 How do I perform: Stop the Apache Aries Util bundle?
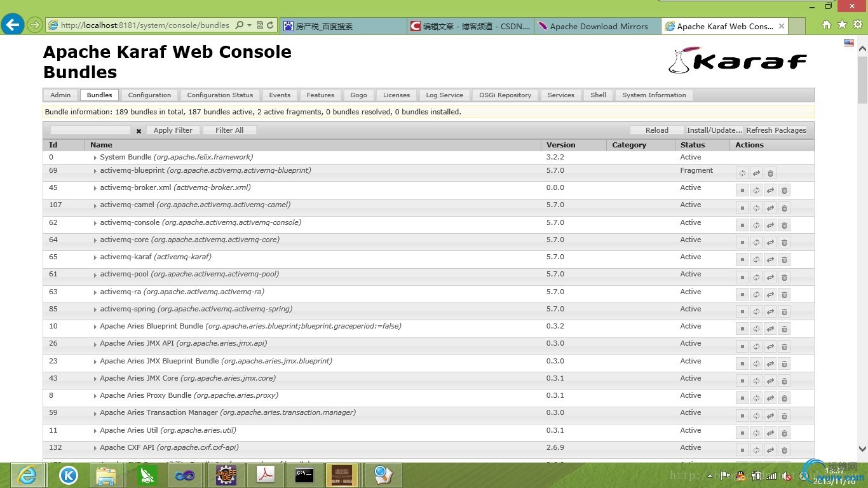[742, 433]
